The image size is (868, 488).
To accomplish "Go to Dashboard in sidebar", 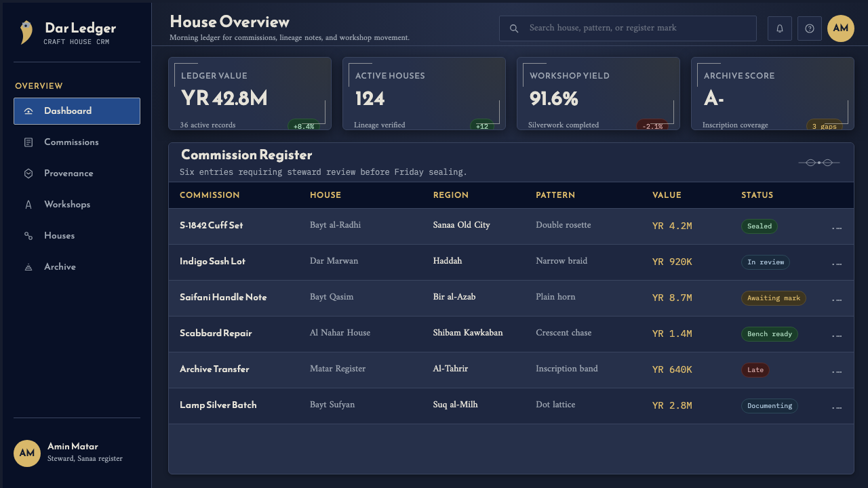I will coord(77,111).
